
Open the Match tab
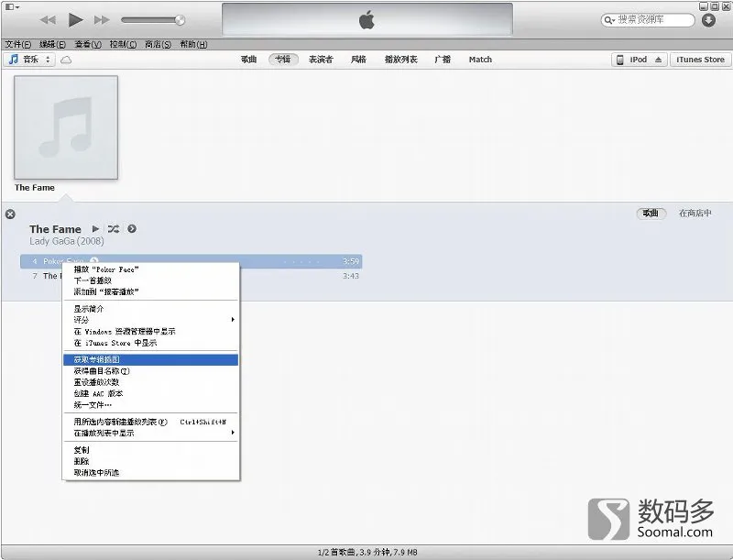point(480,60)
